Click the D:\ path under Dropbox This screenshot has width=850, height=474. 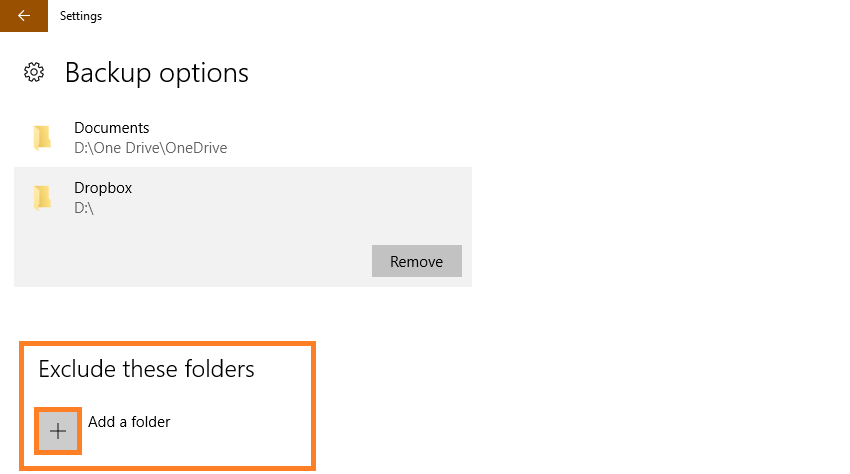tap(84, 208)
